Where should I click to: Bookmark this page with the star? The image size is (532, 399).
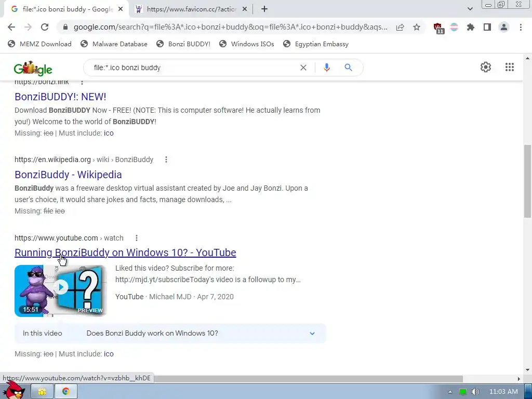pyautogui.click(x=417, y=27)
